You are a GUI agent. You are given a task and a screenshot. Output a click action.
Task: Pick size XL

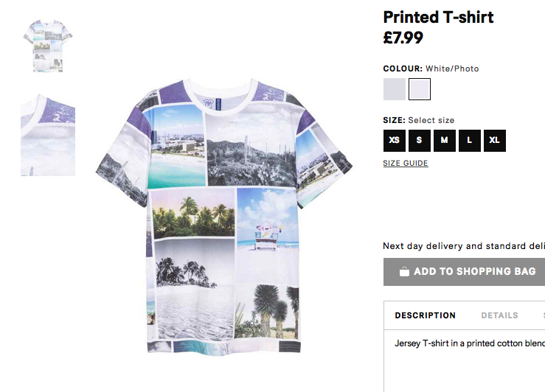point(495,141)
